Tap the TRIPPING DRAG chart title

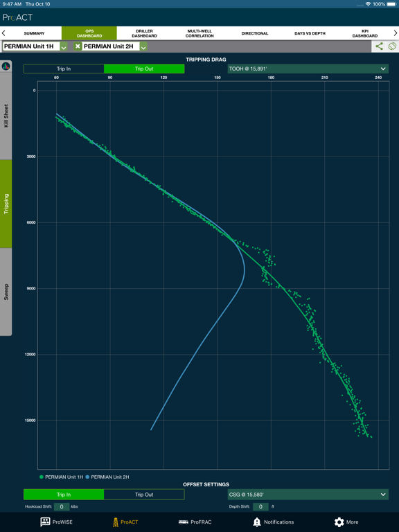[x=206, y=60]
